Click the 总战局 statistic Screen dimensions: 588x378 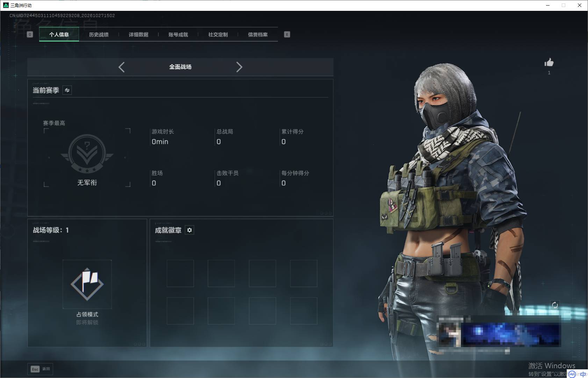pyautogui.click(x=225, y=137)
